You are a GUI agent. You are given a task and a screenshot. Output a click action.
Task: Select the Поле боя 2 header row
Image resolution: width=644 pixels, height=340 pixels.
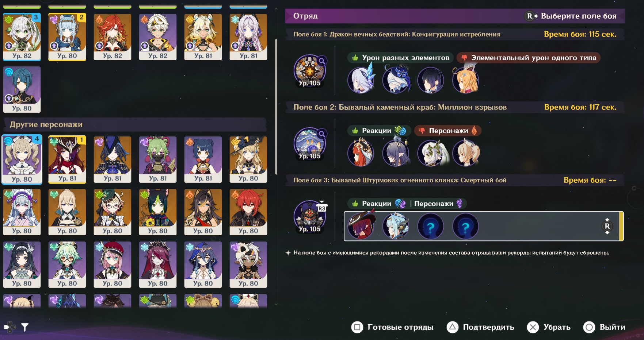455,107
